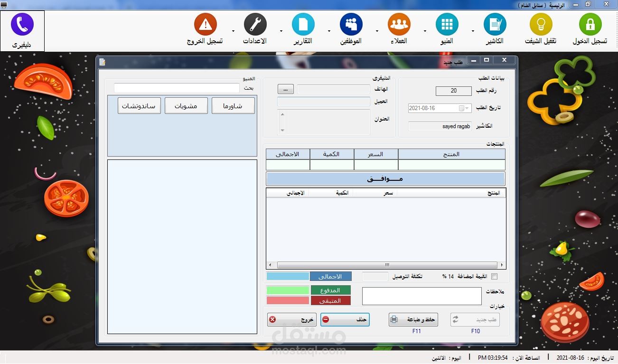Click حفظ و طباعة save and print
This screenshot has height=364, width=618.
413,320
